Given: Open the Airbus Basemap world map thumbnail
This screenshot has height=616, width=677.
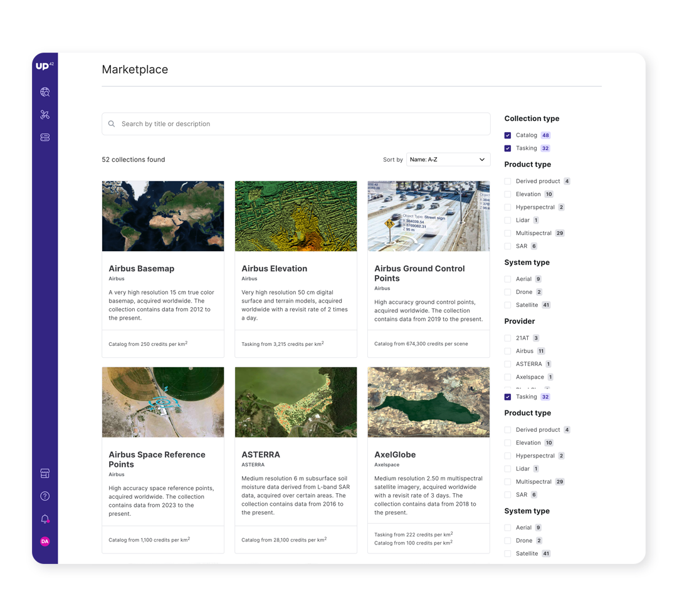Looking at the screenshot, I should click(x=163, y=216).
